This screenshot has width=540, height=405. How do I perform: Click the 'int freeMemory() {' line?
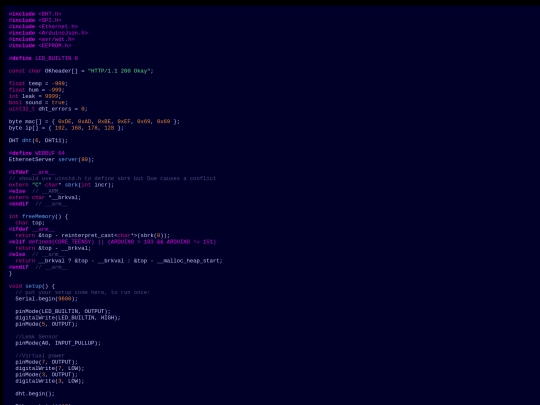click(x=38, y=217)
